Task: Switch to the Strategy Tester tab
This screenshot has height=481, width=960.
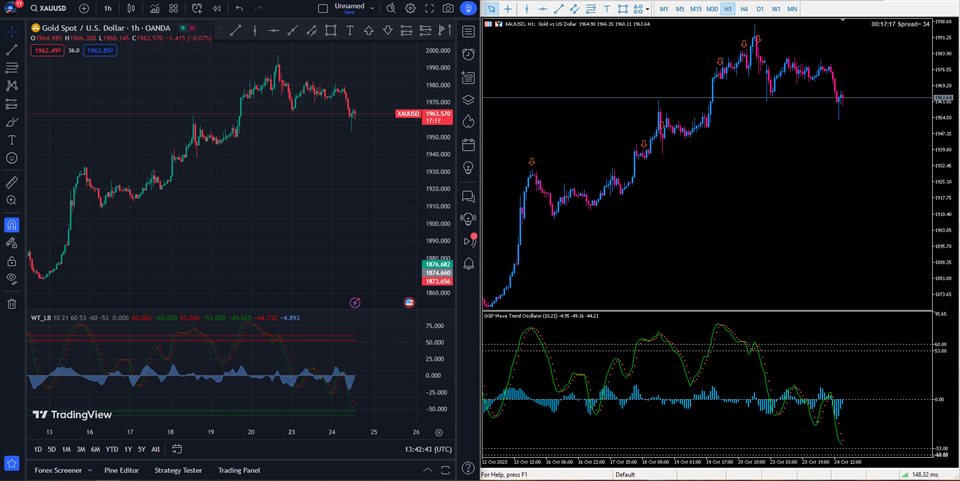Action: pos(178,470)
